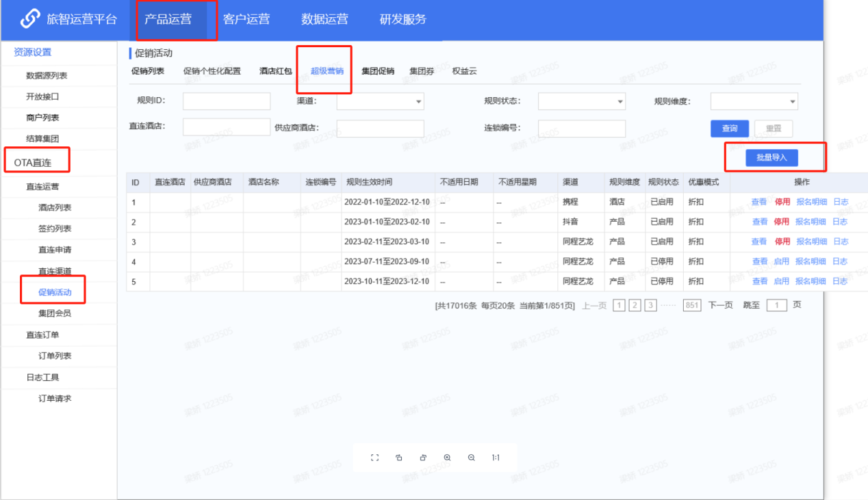Open the 渠道 dropdown
This screenshot has width=868, height=500.
(x=380, y=101)
